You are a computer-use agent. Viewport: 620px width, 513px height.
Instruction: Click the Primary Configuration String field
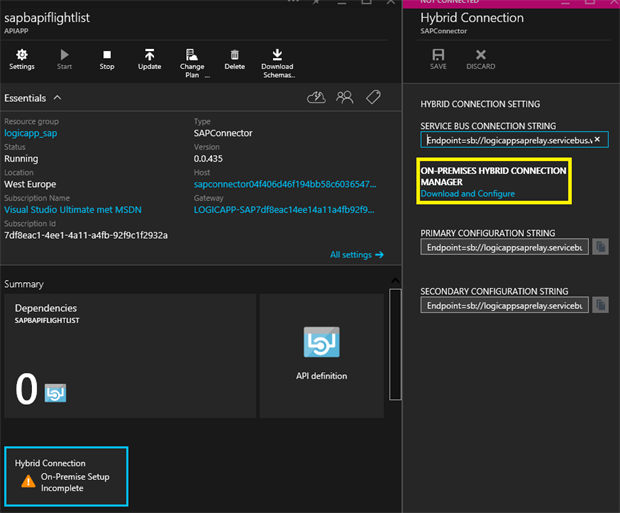(505, 247)
